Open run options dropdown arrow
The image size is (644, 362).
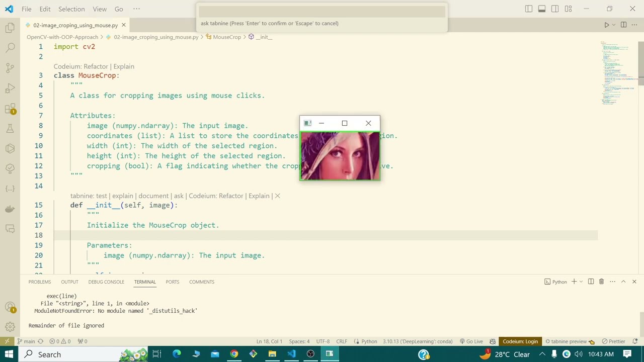(614, 25)
